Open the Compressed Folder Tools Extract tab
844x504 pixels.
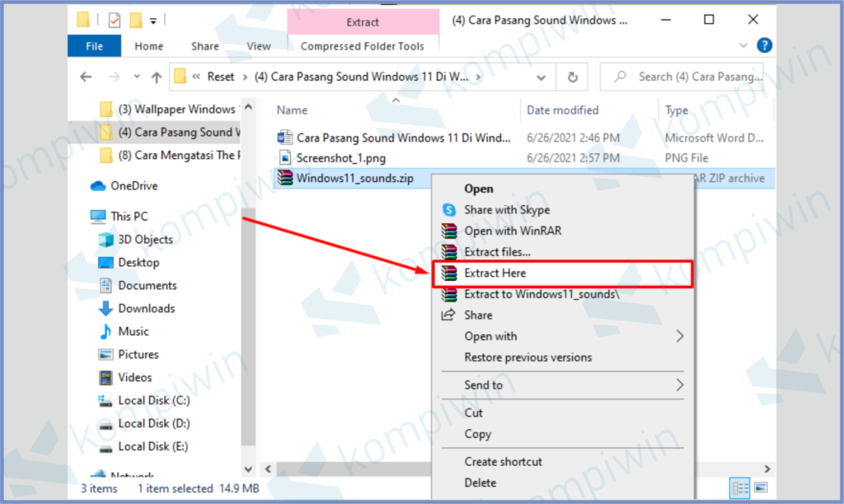(x=363, y=21)
